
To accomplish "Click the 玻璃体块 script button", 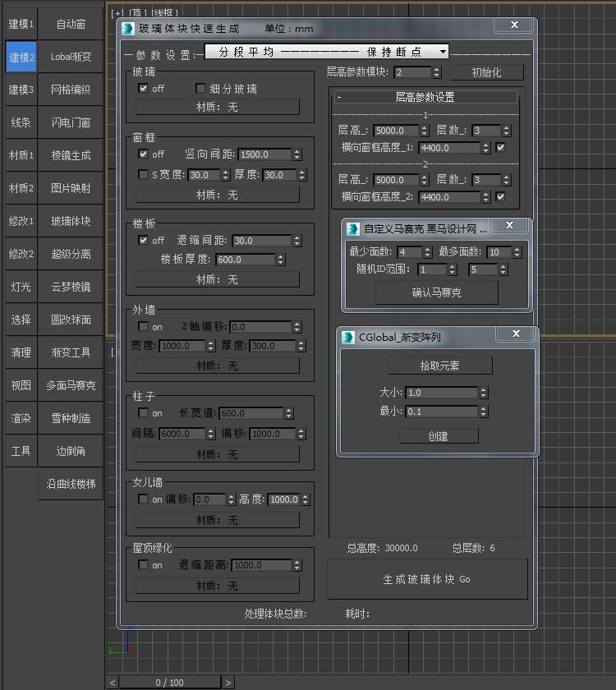I will 71,221.
